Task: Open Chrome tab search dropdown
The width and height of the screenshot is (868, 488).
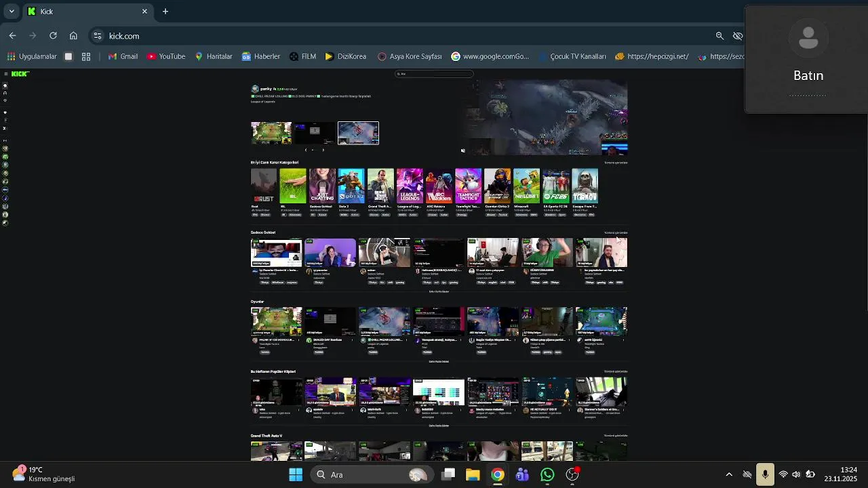Action: coord(12,12)
